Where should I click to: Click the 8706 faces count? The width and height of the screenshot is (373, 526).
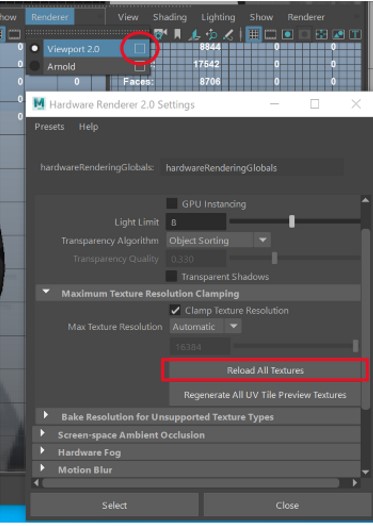[x=210, y=82]
